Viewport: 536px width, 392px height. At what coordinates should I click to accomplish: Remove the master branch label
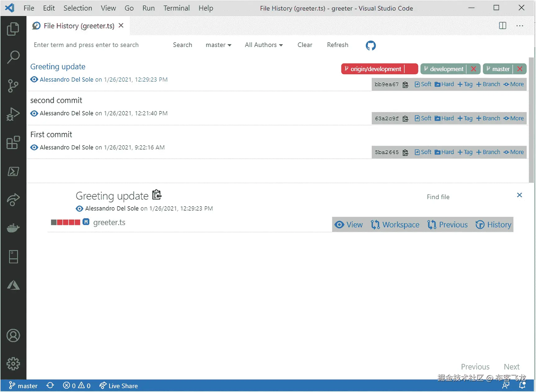tap(520, 69)
